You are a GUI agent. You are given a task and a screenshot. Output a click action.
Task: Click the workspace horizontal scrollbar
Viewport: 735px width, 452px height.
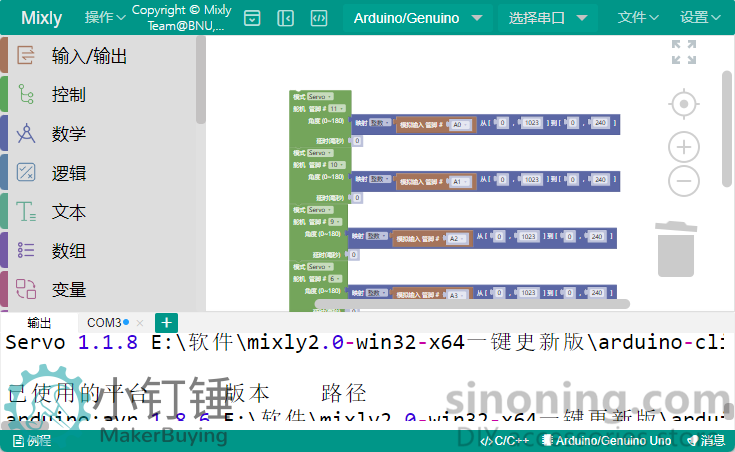tap(472, 304)
